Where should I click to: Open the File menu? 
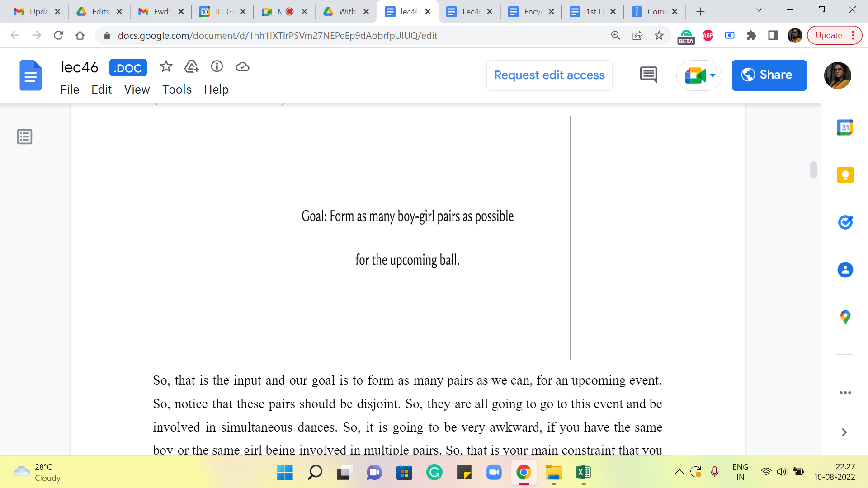(70, 89)
